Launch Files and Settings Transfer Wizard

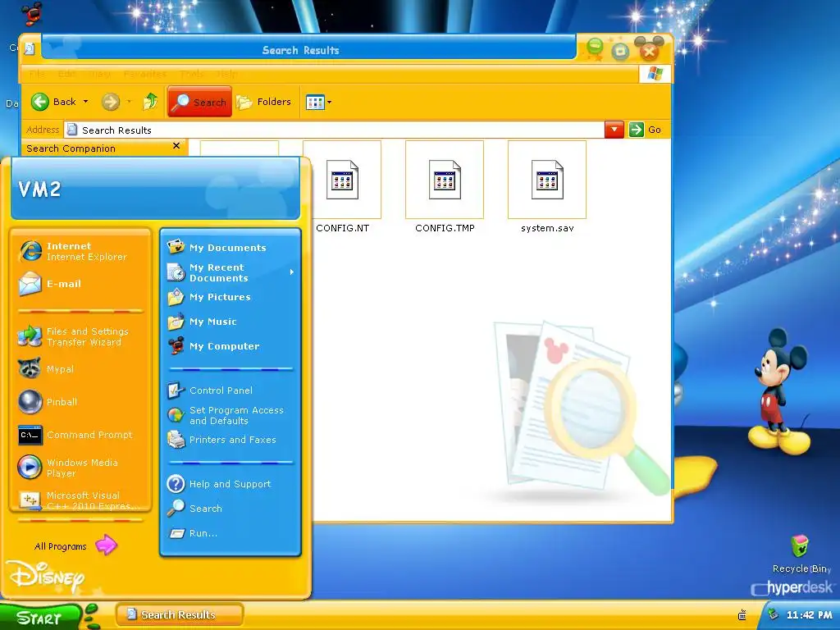coord(80,336)
